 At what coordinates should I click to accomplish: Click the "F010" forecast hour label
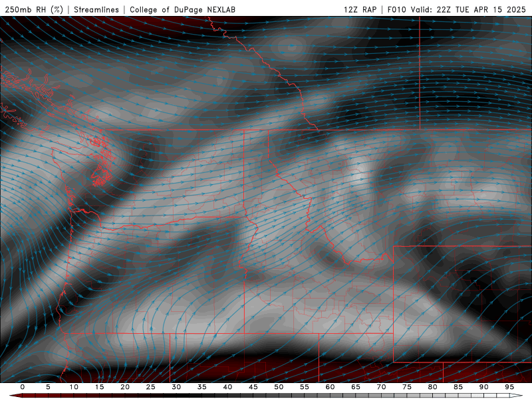pyautogui.click(x=396, y=9)
